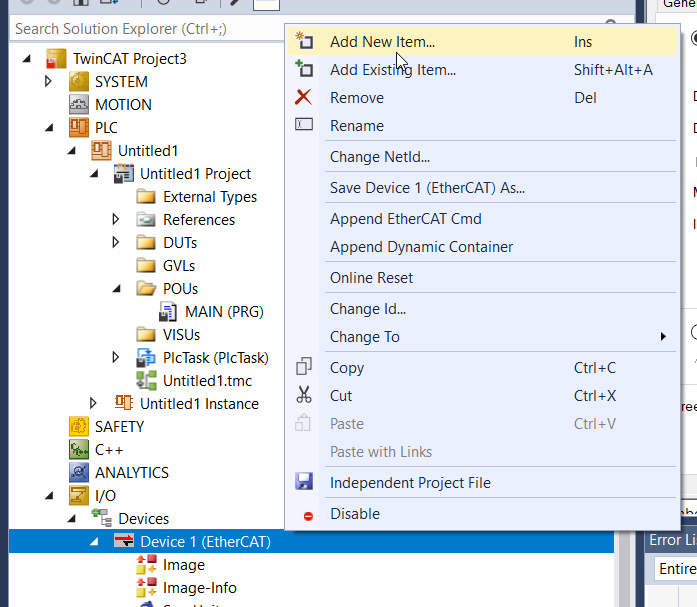
Task: Click the VISUs folder icon
Action: (x=146, y=335)
